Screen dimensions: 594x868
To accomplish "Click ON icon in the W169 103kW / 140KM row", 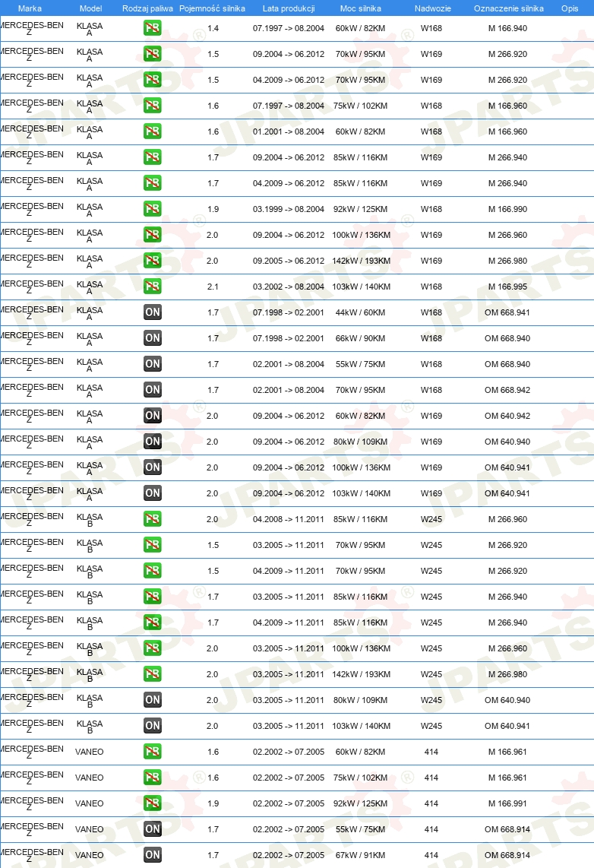I will click(x=153, y=493).
